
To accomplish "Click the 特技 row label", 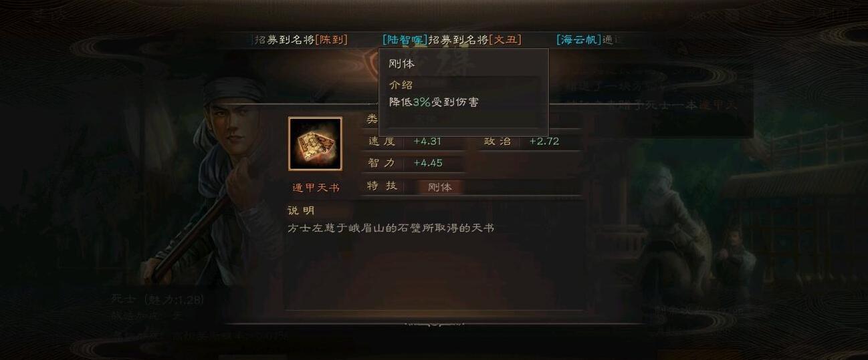I will click(383, 186).
